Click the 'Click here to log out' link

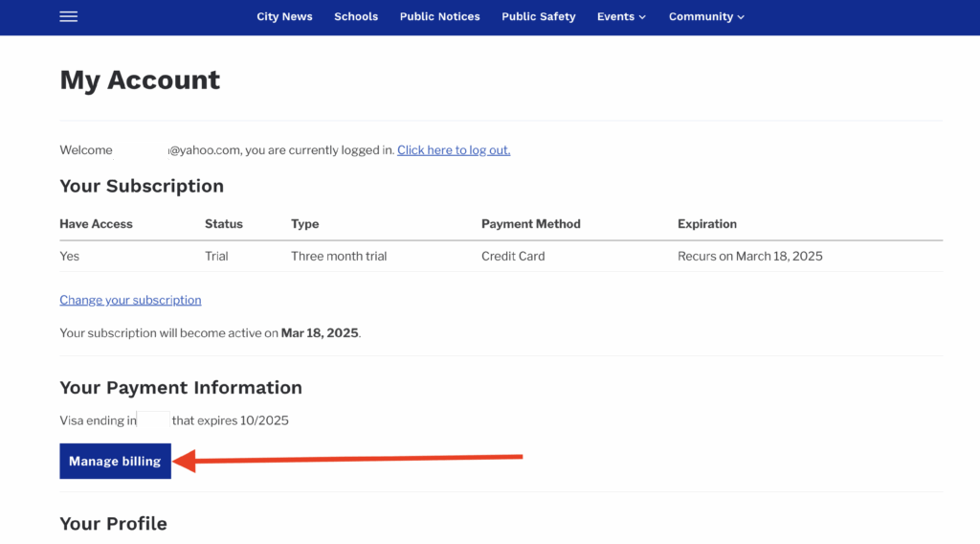[x=454, y=150]
